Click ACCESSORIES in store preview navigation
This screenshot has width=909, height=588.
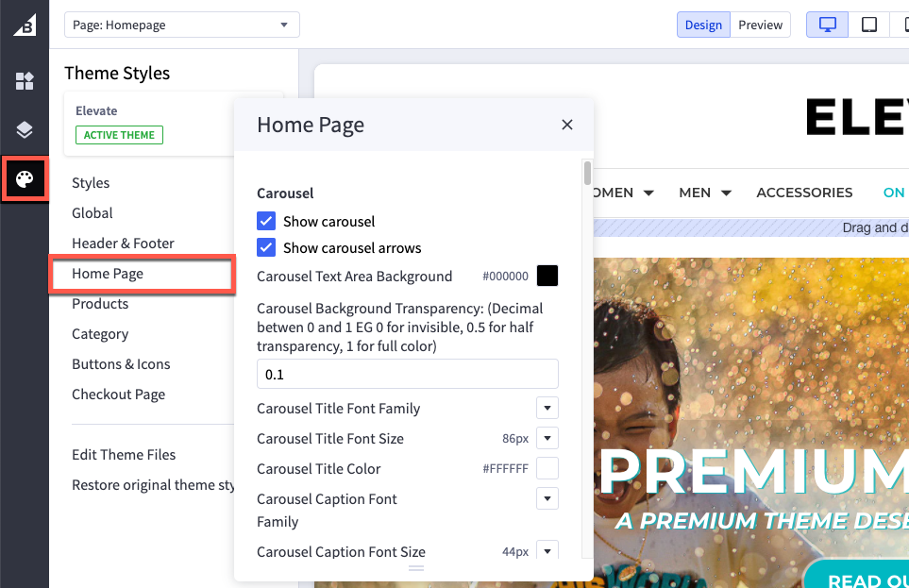pos(804,193)
